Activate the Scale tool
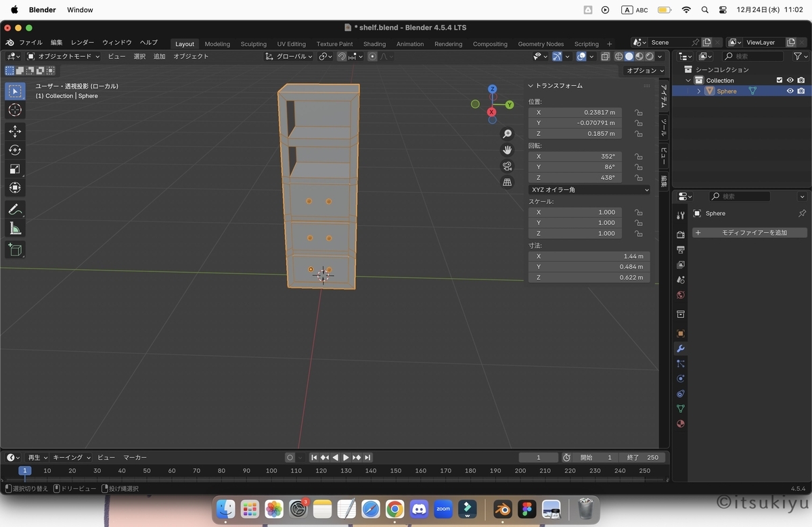Viewport: 812px width, 527px height. pos(15,169)
